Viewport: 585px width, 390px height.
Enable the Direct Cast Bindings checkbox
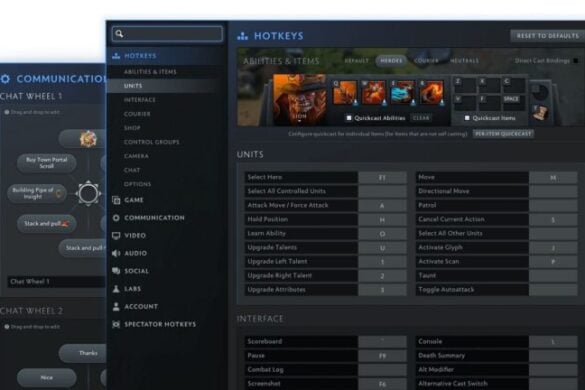[576, 60]
